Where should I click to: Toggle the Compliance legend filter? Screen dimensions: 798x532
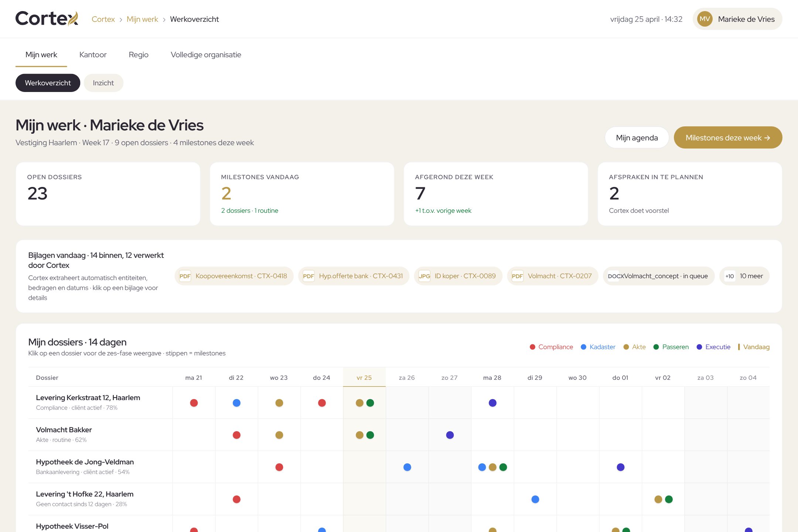551,347
